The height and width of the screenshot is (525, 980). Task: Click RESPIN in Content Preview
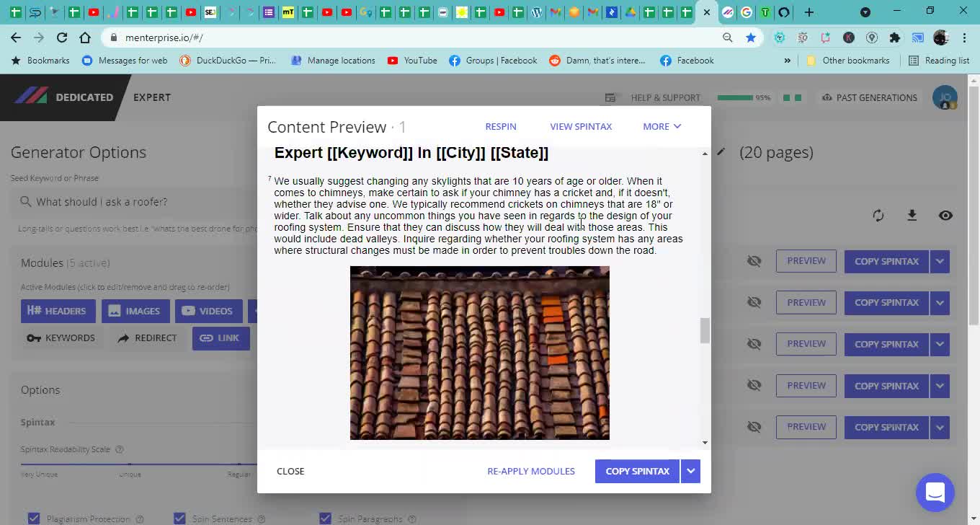point(501,126)
